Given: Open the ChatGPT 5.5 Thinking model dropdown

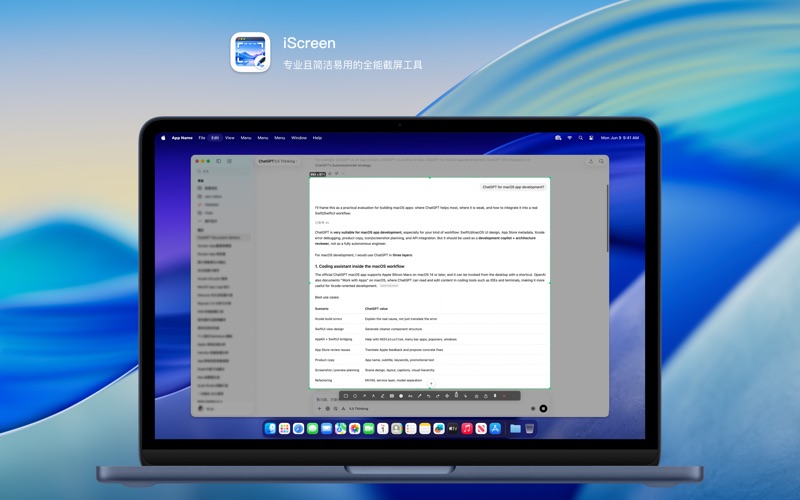Looking at the screenshot, I should (278, 161).
